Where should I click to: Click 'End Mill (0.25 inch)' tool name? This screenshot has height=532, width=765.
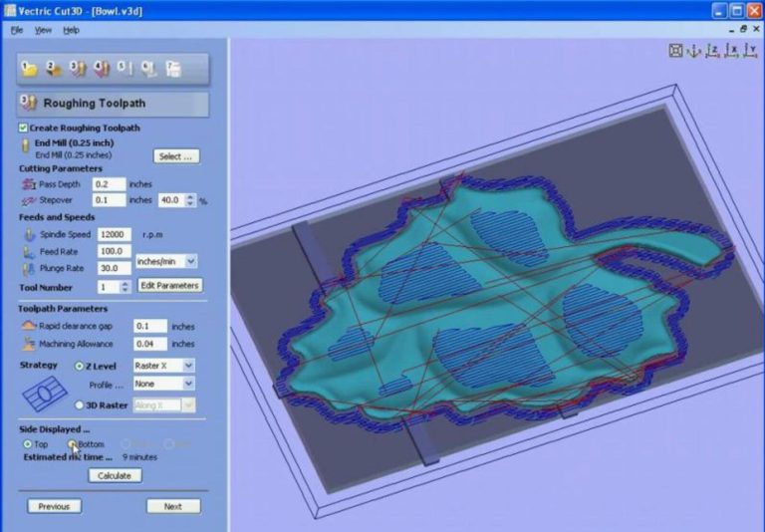click(x=74, y=143)
